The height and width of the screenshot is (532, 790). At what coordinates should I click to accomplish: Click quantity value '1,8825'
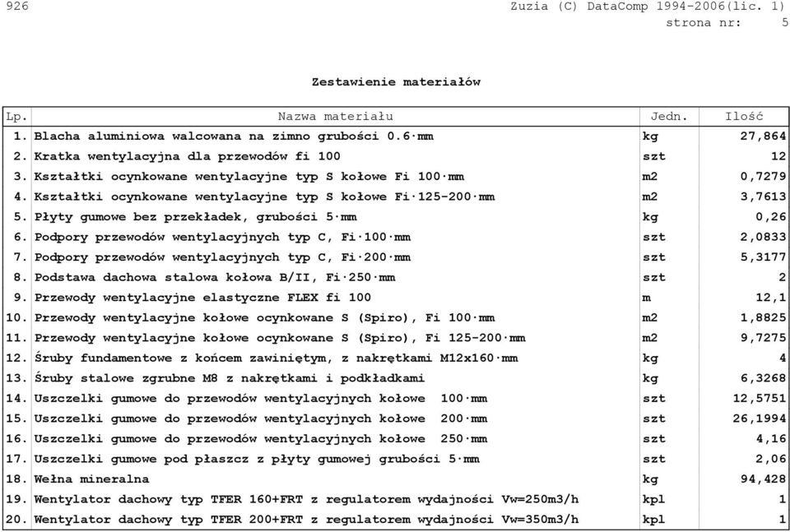coord(763,317)
